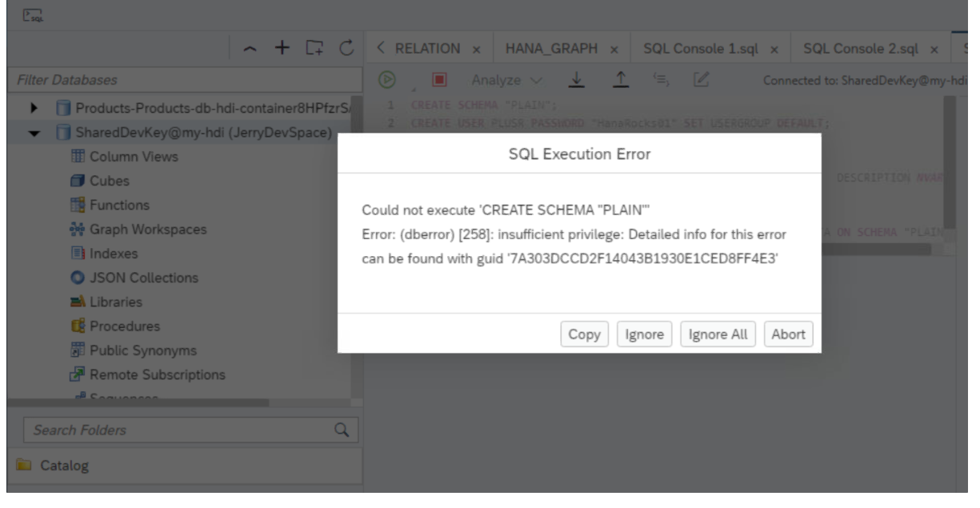Select Indexes in the catalog tree
This screenshot has height=508, width=980.
114,254
